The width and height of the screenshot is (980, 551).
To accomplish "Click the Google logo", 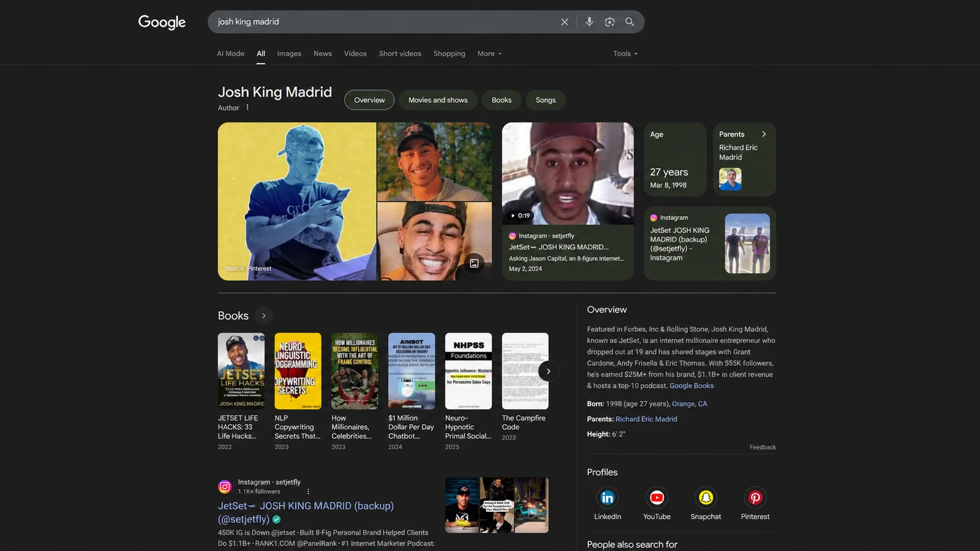I will [x=162, y=22].
